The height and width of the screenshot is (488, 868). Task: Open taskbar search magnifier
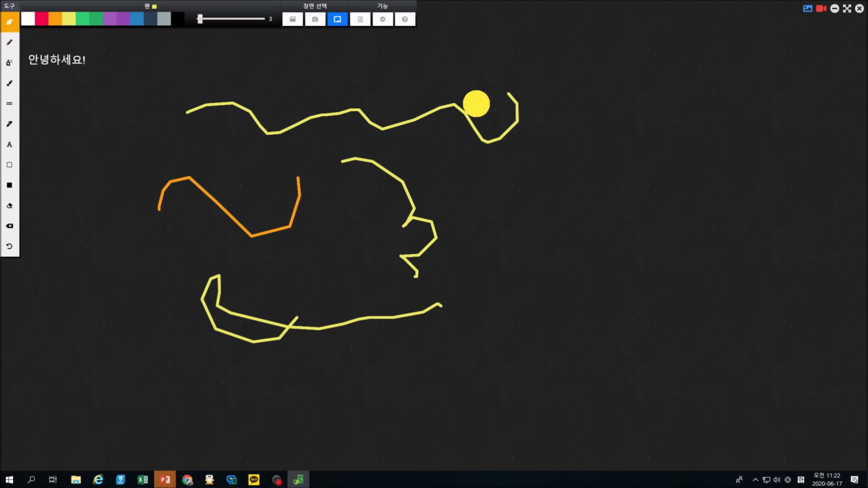point(31,480)
